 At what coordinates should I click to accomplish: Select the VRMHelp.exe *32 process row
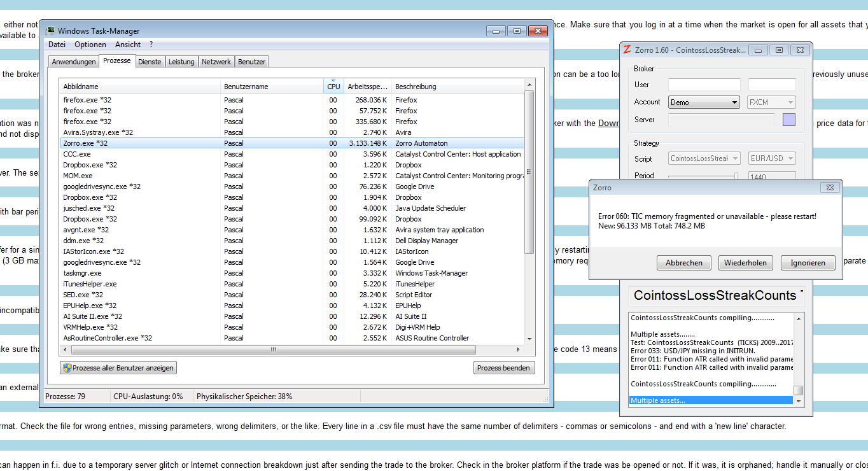point(291,327)
